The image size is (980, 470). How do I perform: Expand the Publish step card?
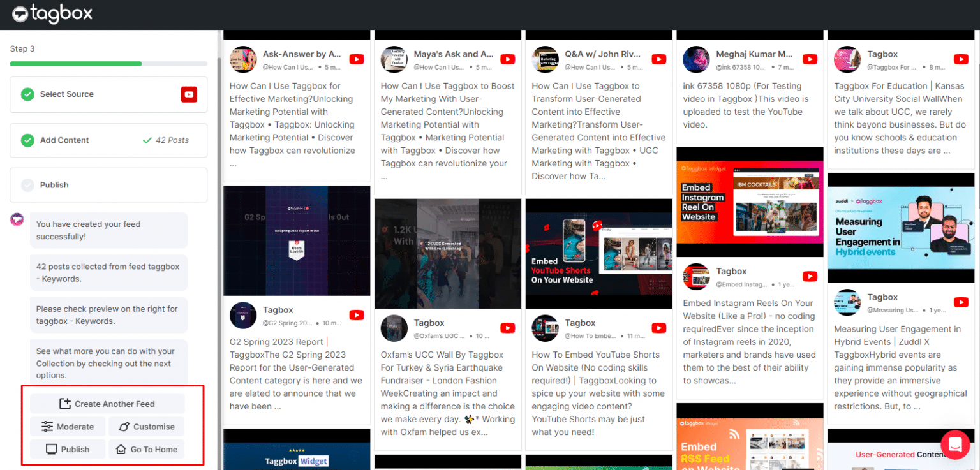point(108,184)
